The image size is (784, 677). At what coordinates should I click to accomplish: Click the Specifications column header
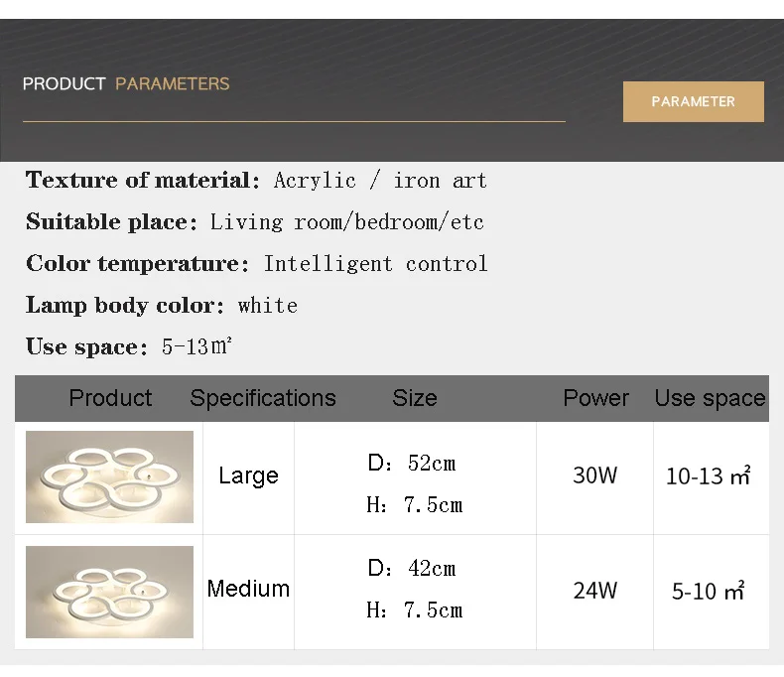263,398
